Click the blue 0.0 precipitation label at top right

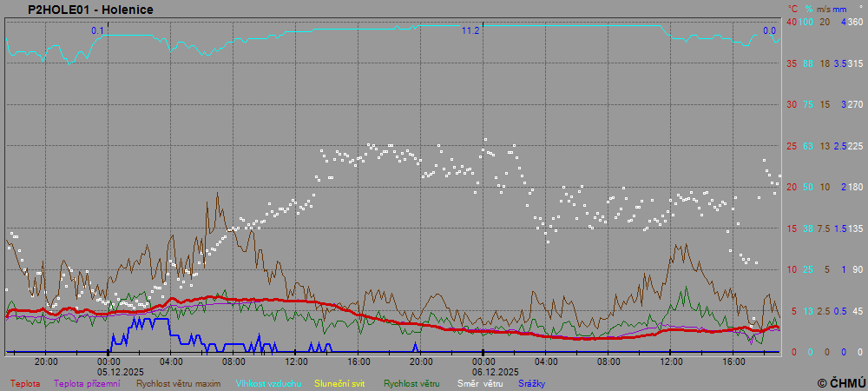(769, 30)
